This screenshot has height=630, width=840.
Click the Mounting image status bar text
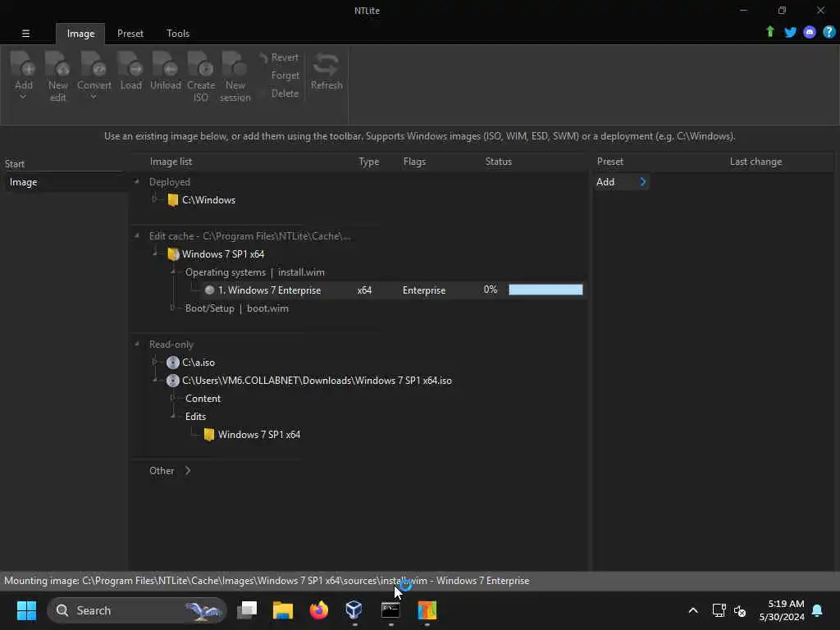[267, 581]
